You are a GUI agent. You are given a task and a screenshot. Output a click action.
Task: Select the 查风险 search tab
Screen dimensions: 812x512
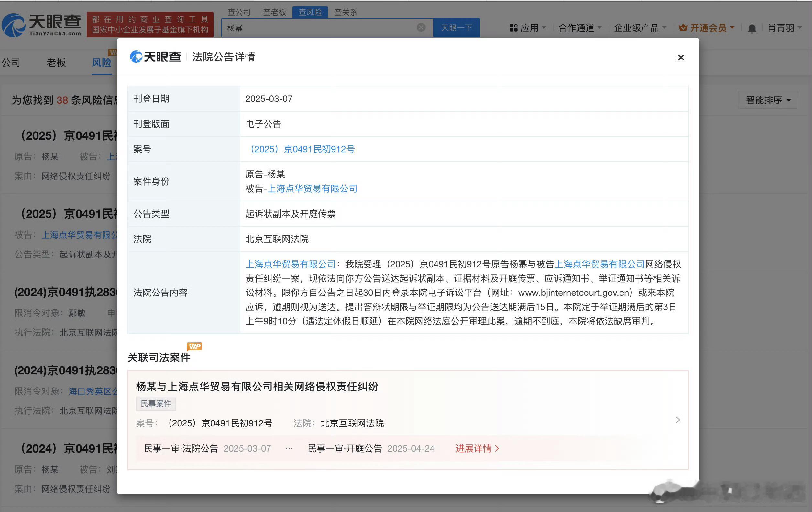click(310, 12)
